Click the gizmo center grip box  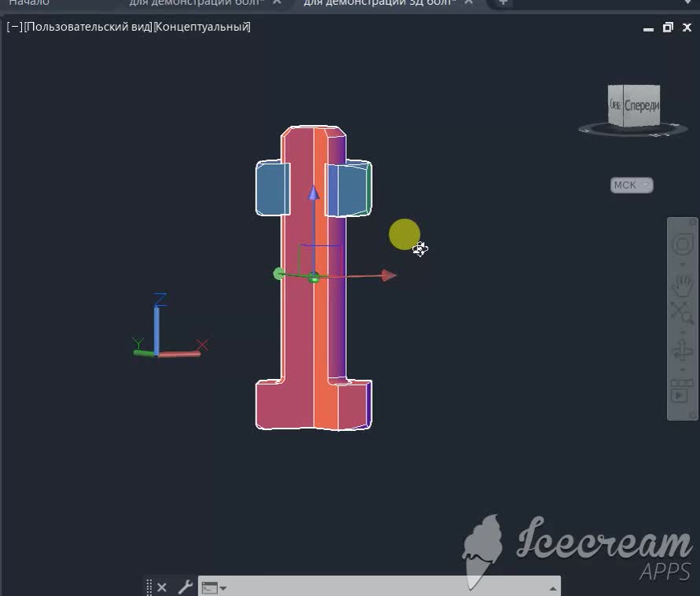coord(314,278)
